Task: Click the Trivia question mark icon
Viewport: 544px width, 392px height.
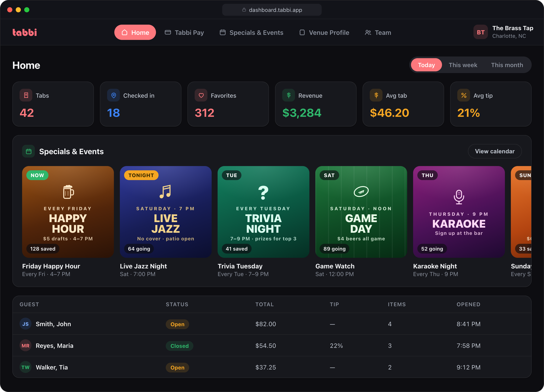Action: click(263, 193)
